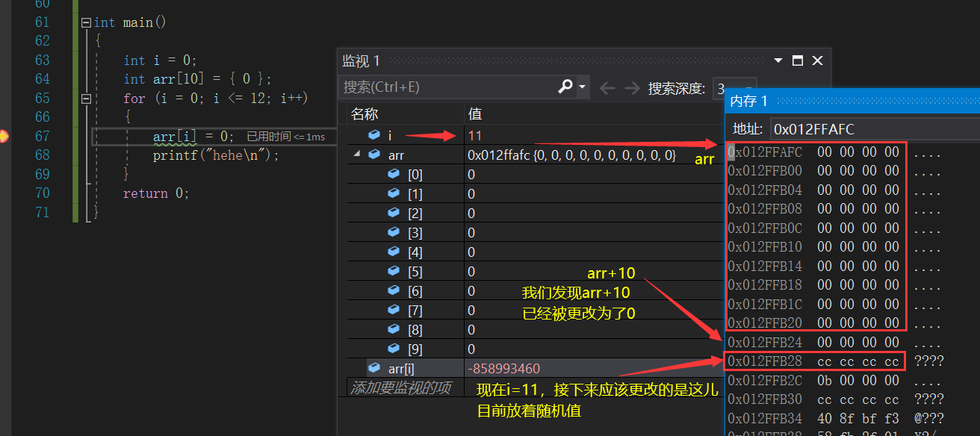Click the cube icon of element [9]
This screenshot has width=980, height=436.
[x=394, y=349]
